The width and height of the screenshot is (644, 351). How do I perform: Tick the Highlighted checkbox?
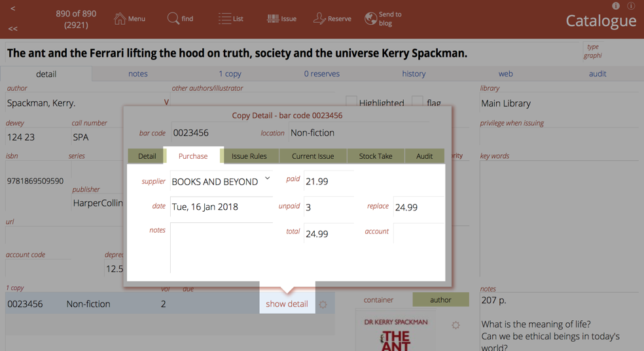(x=351, y=102)
